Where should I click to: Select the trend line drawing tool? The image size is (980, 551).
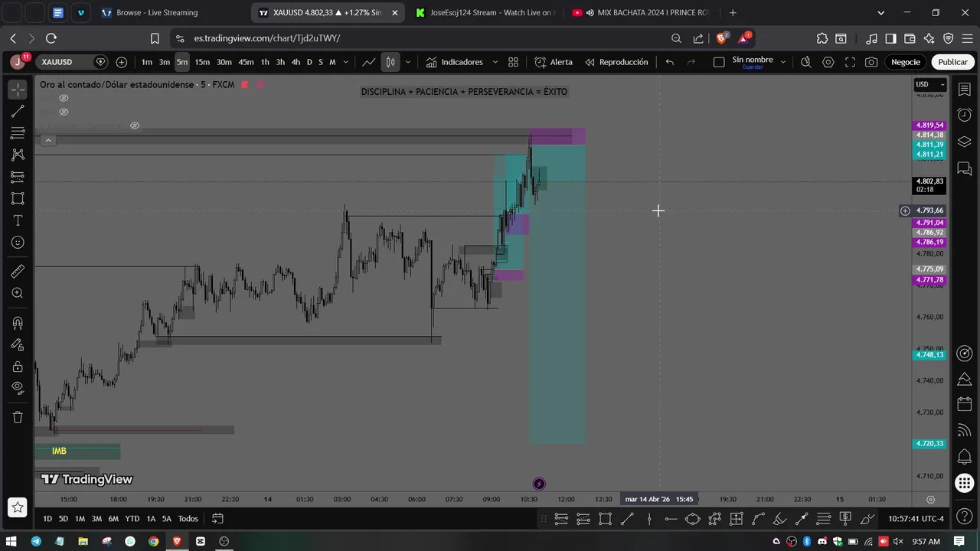point(18,112)
